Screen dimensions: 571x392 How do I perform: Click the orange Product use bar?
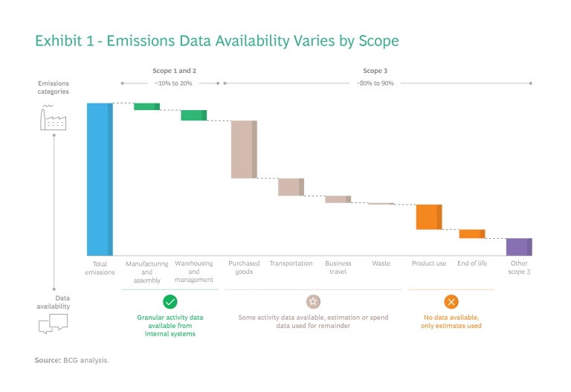coord(429,216)
